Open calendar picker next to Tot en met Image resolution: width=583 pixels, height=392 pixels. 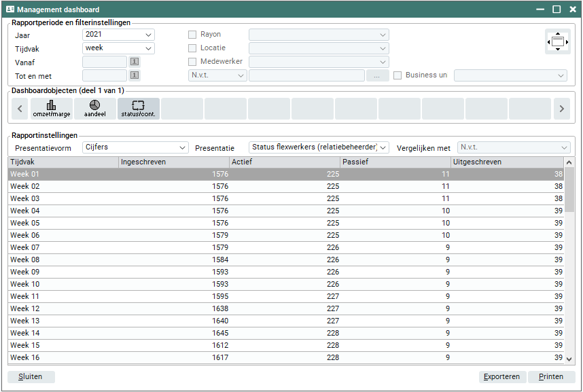click(135, 75)
